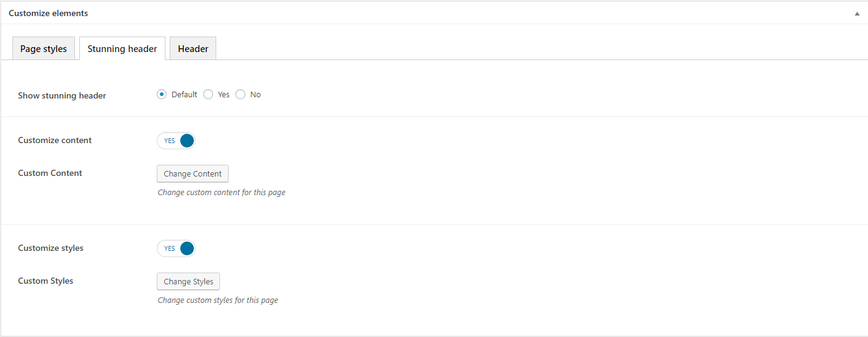This screenshot has width=868, height=337.
Task: Choose the Yes radio option
Action: [208, 95]
